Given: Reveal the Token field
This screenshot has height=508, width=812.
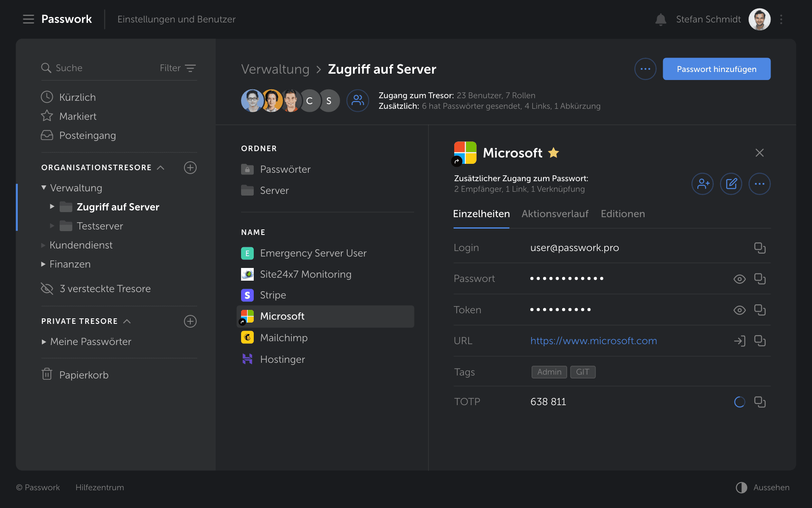Looking at the screenshot, I should (739, 310).
